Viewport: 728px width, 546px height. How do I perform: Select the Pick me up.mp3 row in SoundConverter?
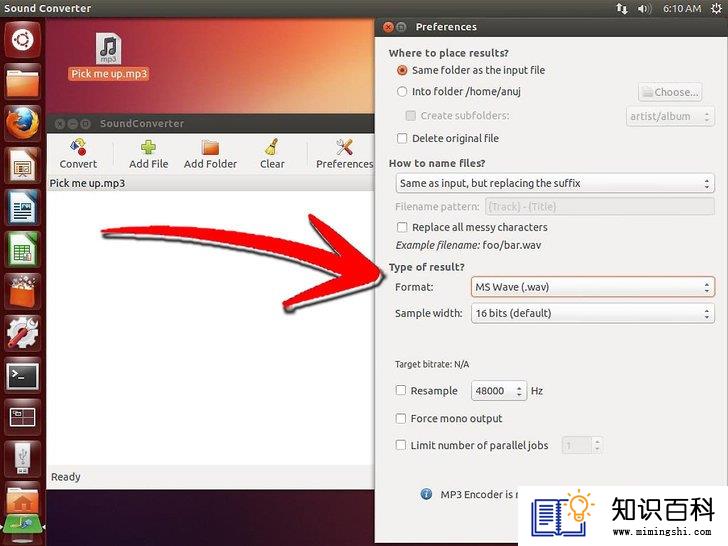click(211, 183)
